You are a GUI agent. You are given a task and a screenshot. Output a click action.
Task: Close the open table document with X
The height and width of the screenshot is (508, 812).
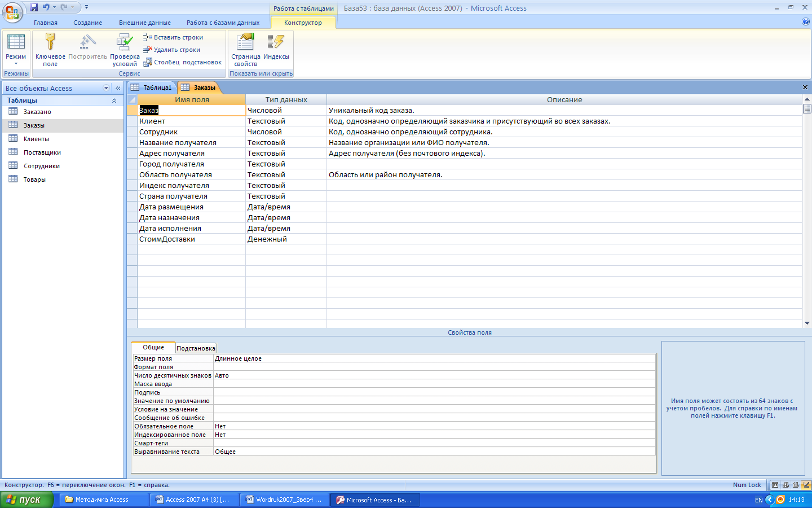point(805,87)
